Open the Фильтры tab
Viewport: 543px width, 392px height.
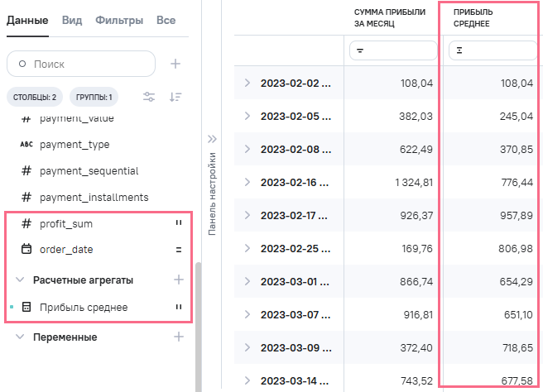119,20
